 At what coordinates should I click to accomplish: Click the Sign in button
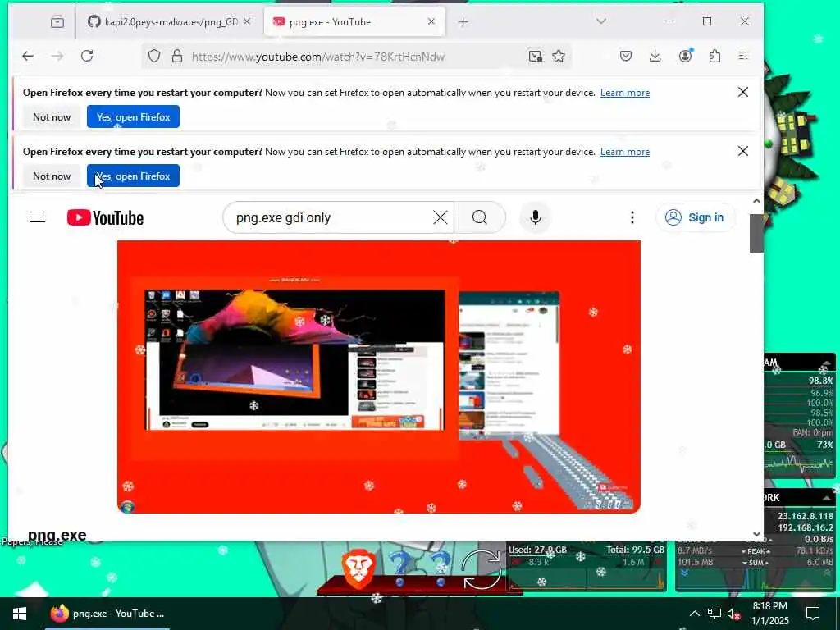point(695,217)
